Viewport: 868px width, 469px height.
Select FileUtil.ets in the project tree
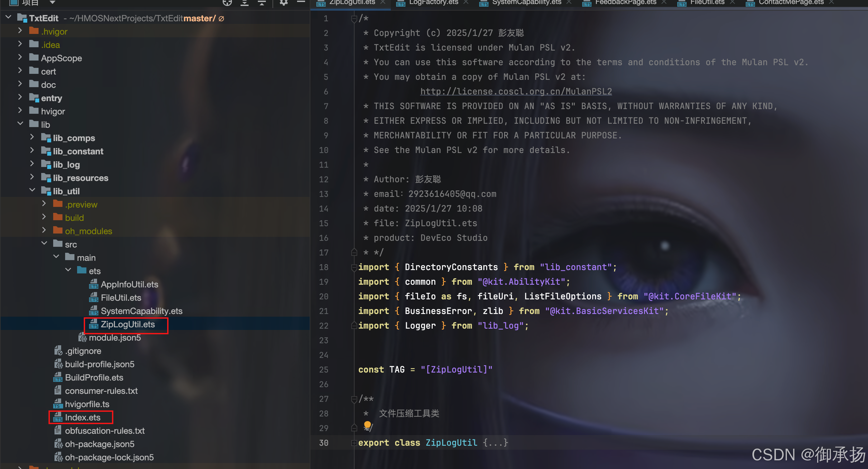(121, 298)
